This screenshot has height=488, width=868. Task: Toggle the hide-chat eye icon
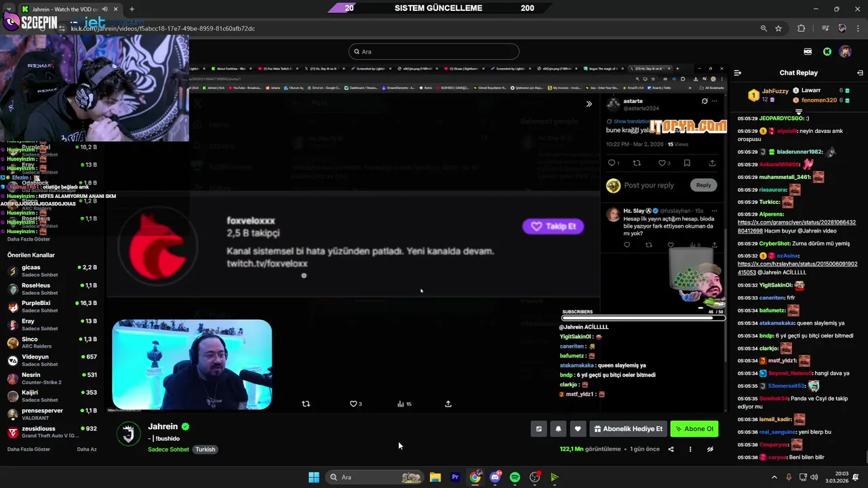click(x=710, y=449)
